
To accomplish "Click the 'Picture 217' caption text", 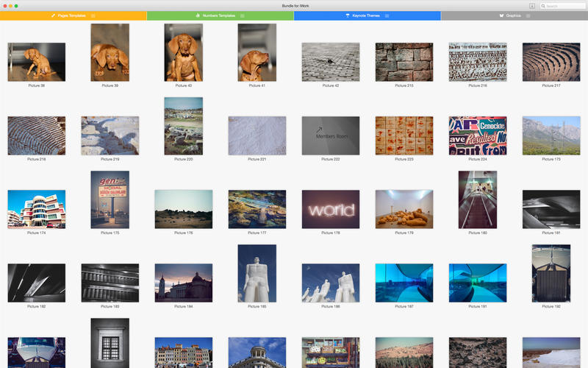I will tap(551, 85).
